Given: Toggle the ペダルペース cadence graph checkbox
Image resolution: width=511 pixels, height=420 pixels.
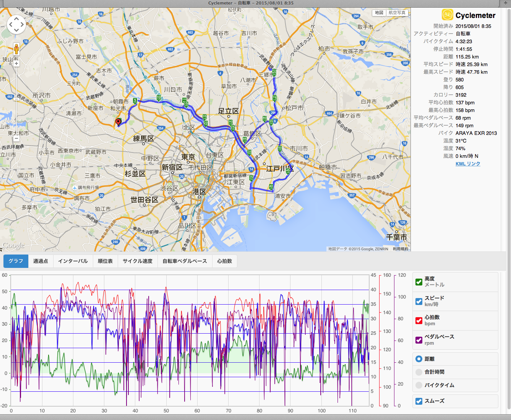Looking at the screenshot, I should coord(419,340).
